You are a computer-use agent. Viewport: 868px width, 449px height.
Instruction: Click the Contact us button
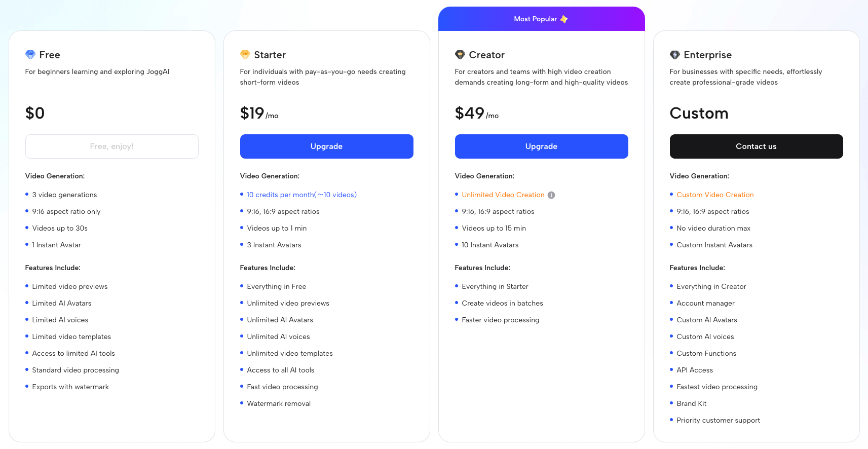point(756,146)
